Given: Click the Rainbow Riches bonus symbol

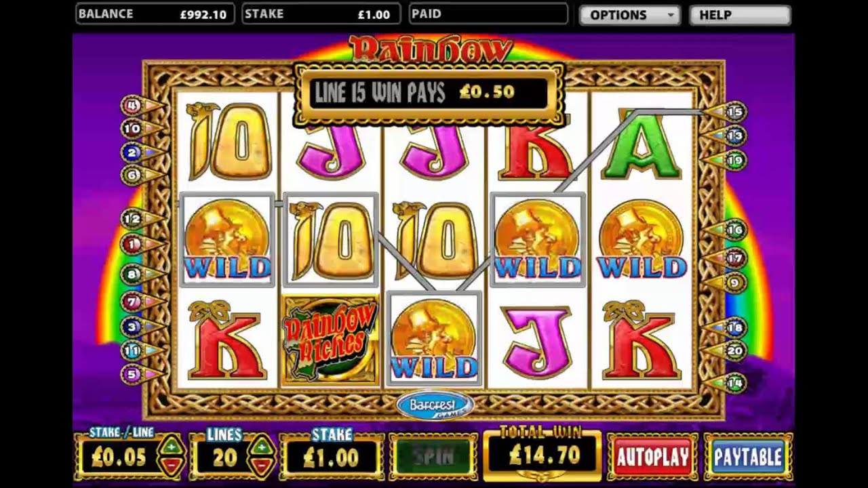Looking at the screenshot, I should tap(331, 340).
